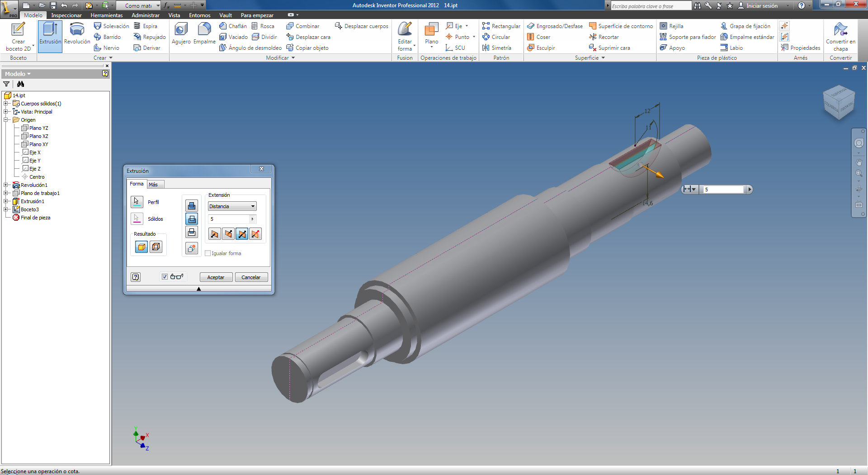The height and width of the screenshot is (475, 868).
Task: Select the asymmetric direction button
Action: coord(255,234)
